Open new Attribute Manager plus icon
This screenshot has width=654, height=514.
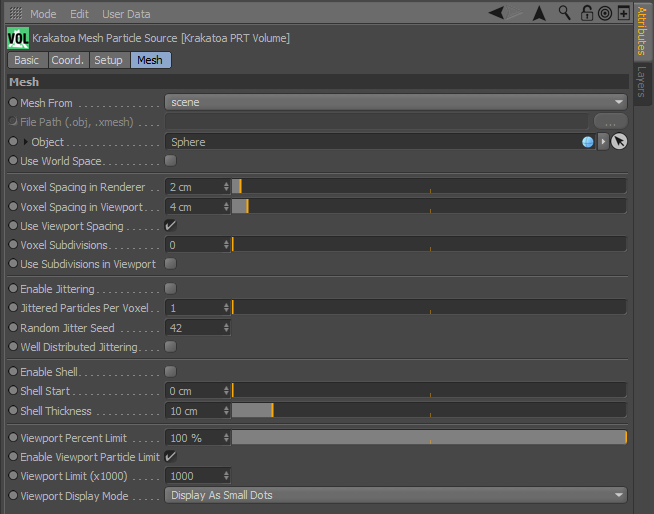pyautogui.click(x=624, y=13)
